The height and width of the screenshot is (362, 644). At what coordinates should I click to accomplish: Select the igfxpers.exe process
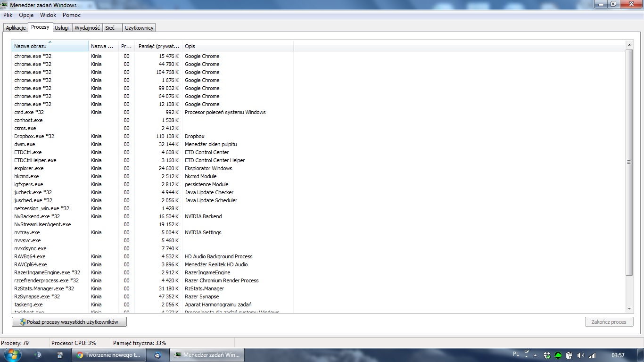[153, 184]
